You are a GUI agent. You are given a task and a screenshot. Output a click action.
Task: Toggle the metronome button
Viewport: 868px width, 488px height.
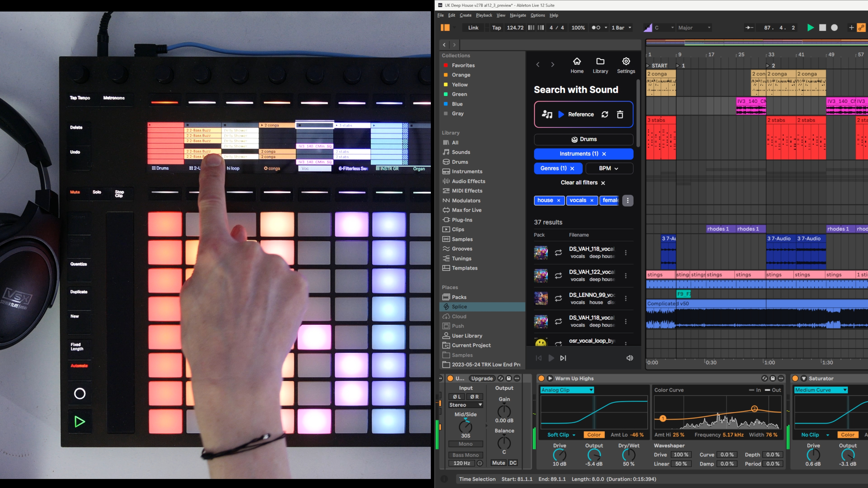tap(596, 28)
